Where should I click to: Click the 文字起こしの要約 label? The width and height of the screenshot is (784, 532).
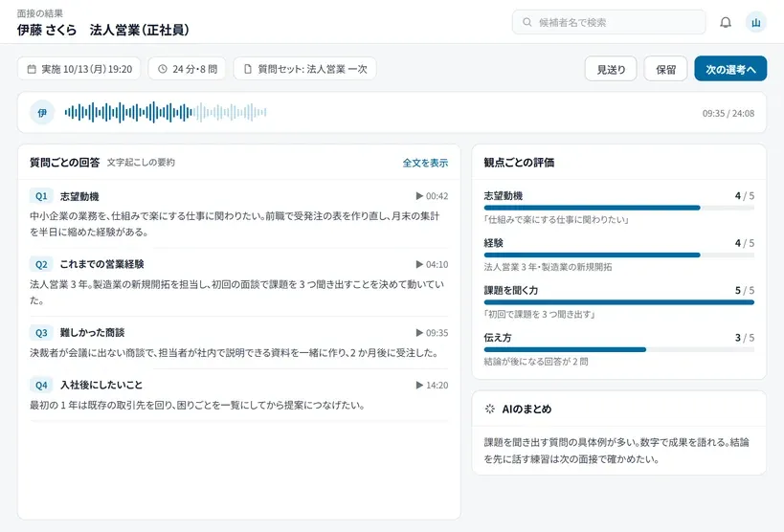coord(141,163)
